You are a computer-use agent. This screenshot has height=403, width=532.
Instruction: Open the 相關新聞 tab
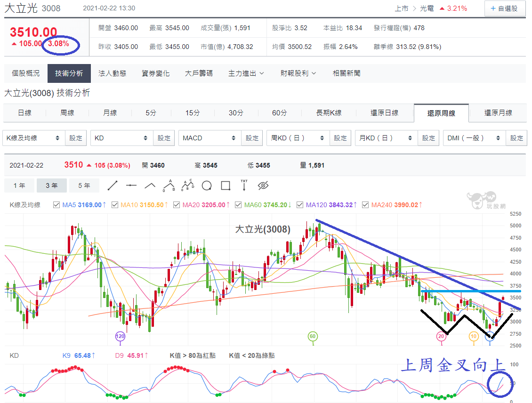[x=347, y=73]
